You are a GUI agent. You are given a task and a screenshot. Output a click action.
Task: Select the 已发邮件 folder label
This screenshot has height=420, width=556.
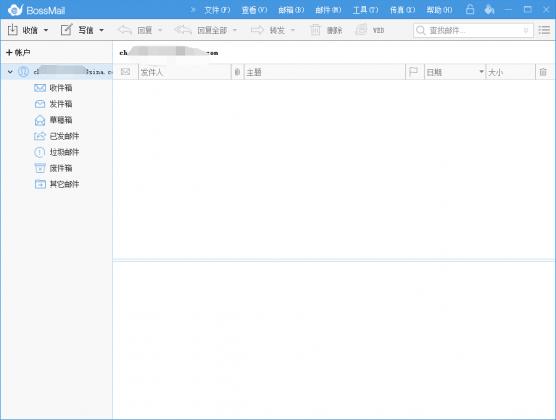point(64,136)
